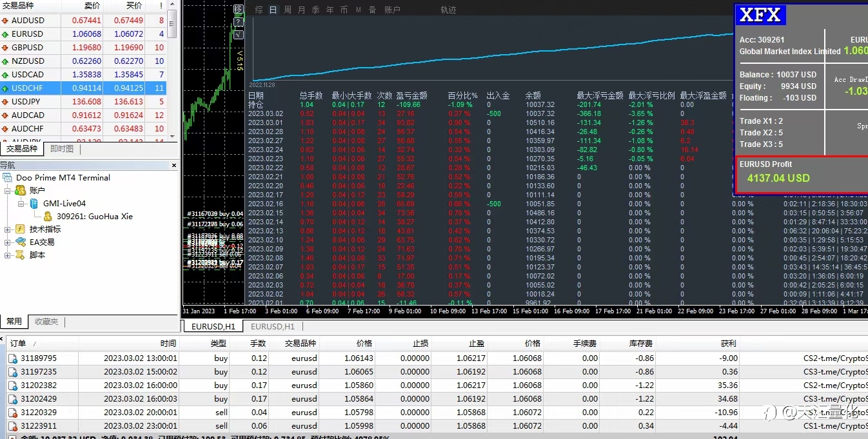868x439 pixels.
Task: Click the GMI-Live04 server icon
Action: pos(34,204)
